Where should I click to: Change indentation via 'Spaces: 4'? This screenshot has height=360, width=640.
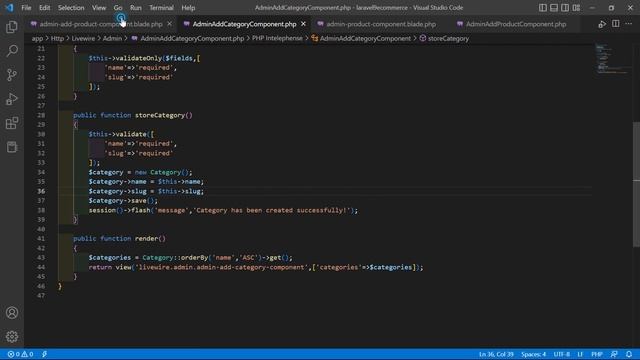coord(533,354)
